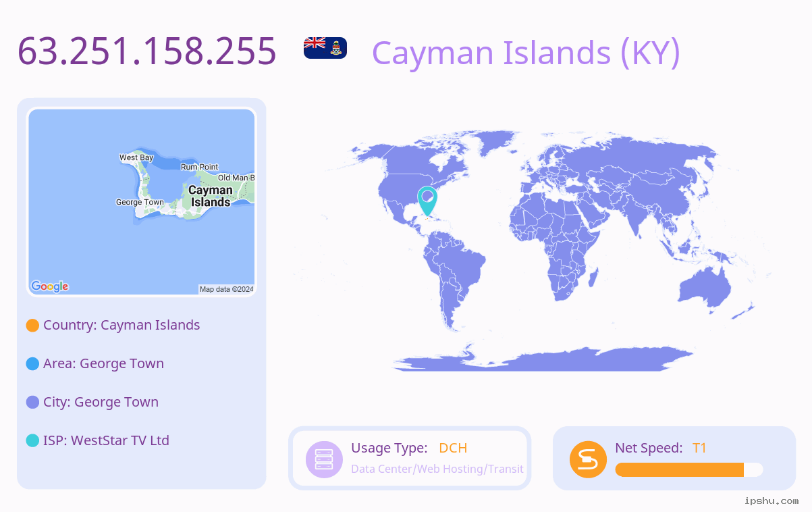Click the Google logo on the map
812x512 pixels.
[50, 286]
